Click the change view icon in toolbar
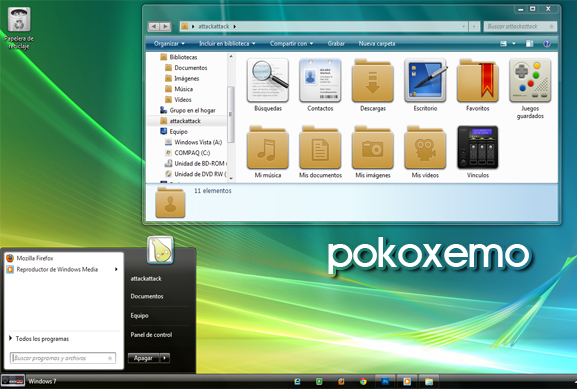577x389 pixels. [503, 44]
